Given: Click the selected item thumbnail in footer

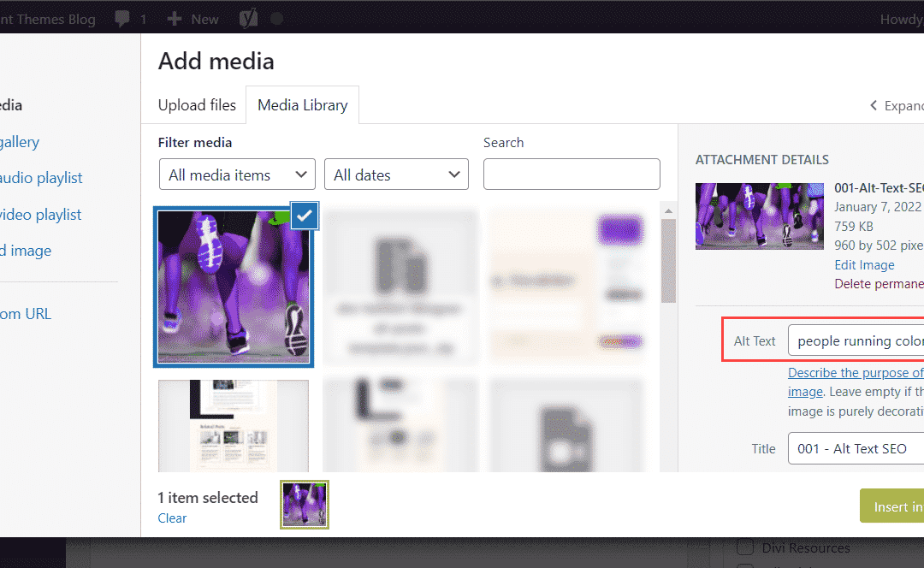Looking at the screenshot, I should [x=304, y=505].
